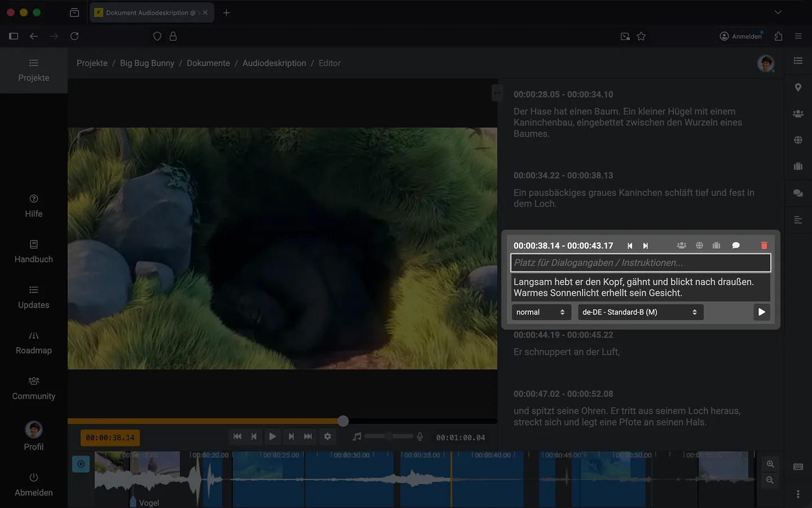812x508 pixels.
Task: Open the 'normal' speed dropdown
Action: click(x=541, y=312)
